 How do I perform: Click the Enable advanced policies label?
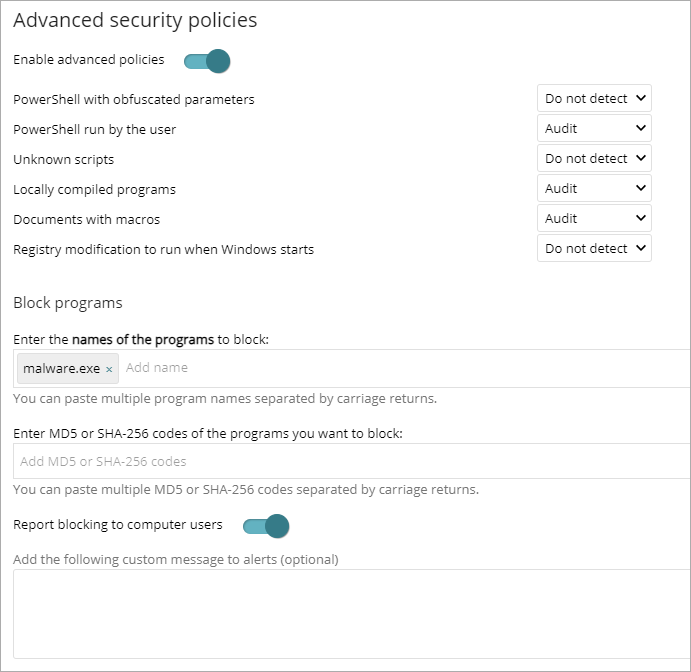(x=88, y=60)
